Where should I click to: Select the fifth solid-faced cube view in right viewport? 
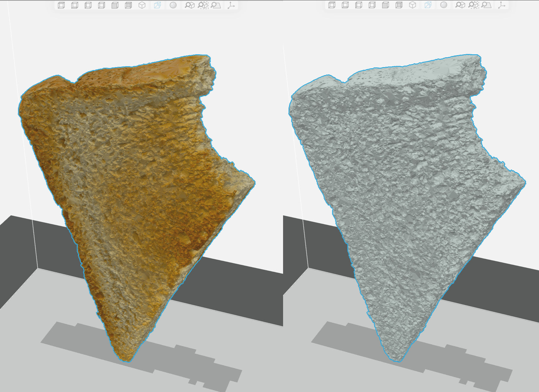[x=385, y=5]
